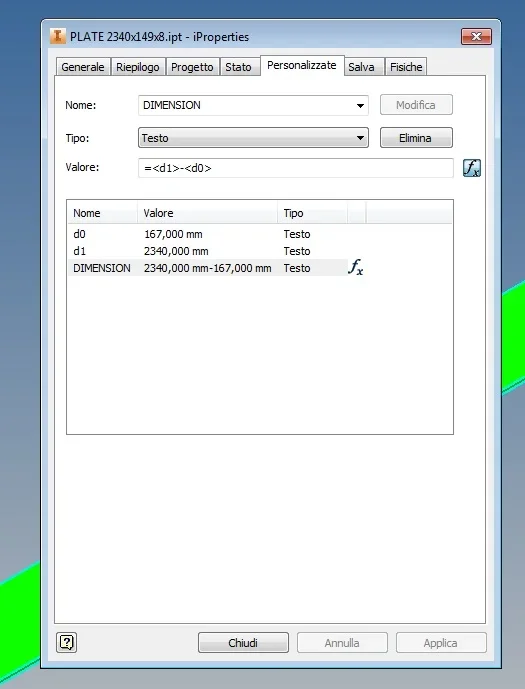This screenshot has height=689, width=525.
Task: Select the Personalizzate tab
Action: coord(302,65)
